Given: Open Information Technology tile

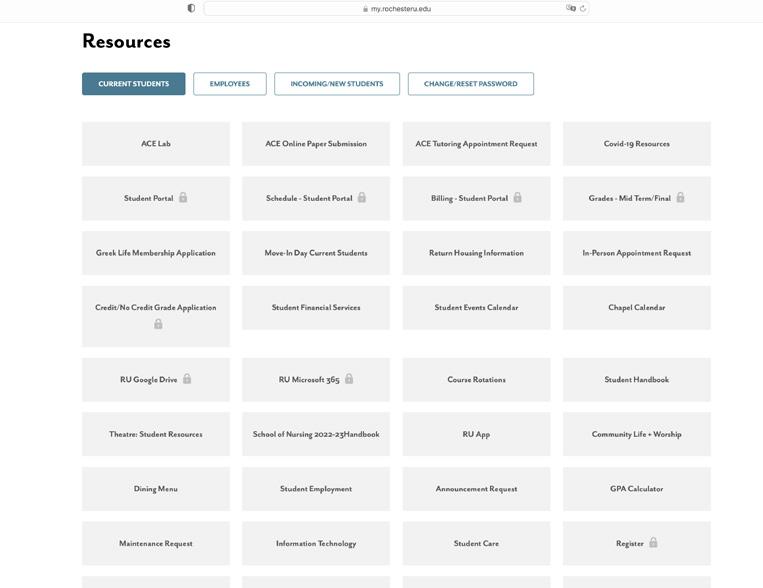Looking at the screenshot, I should [316, 543].
